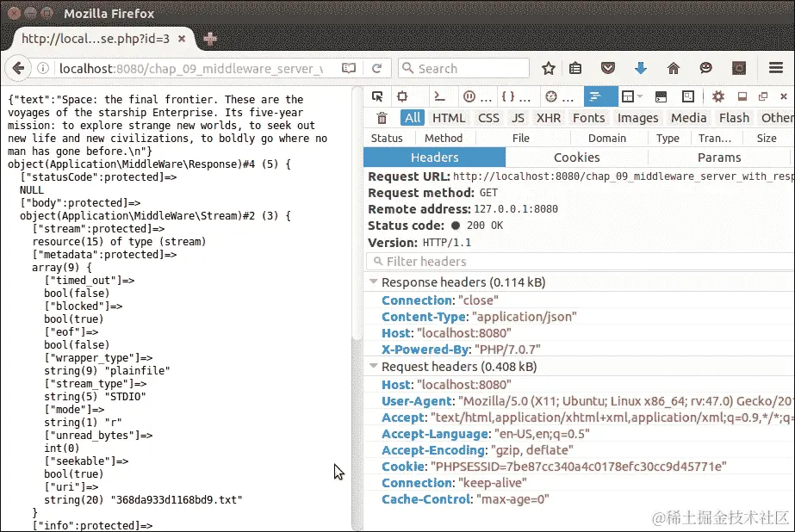Click the browser Search box
Screen dimensions: 795x532
tap(464, 68)
